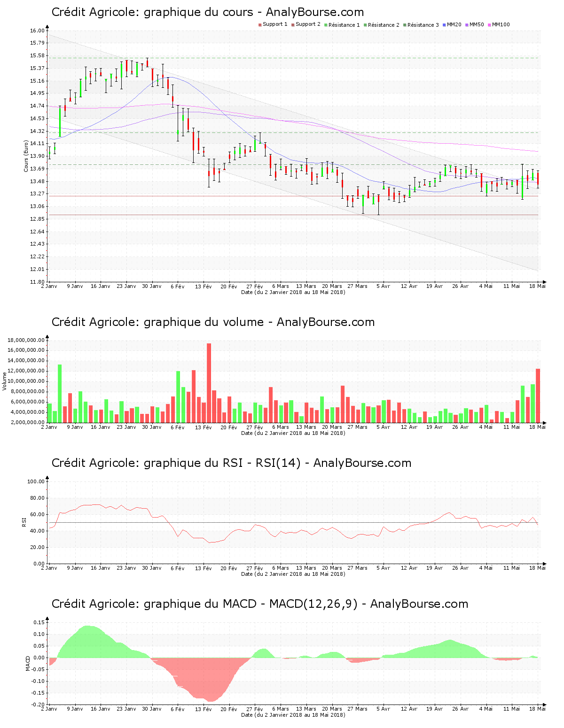Click the 'graphique du volume' chart title

click(213, 322)
